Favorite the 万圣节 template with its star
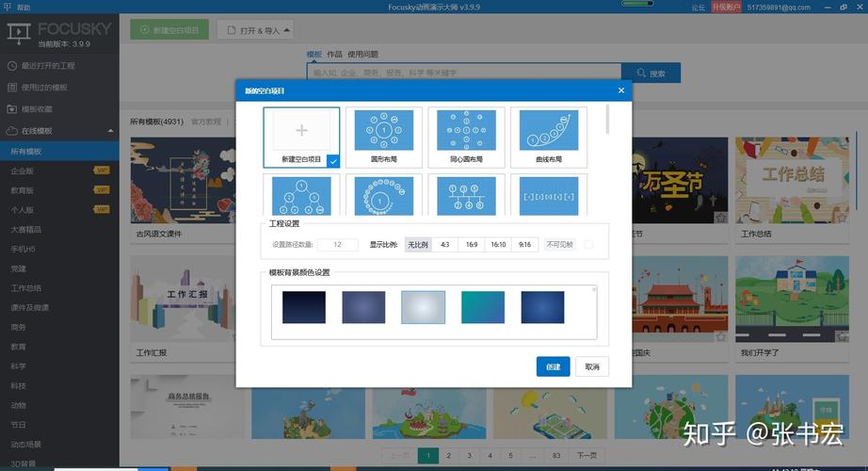Image resolution: width=868 pixels, height=471 pixels. click(x=721, y=218)
